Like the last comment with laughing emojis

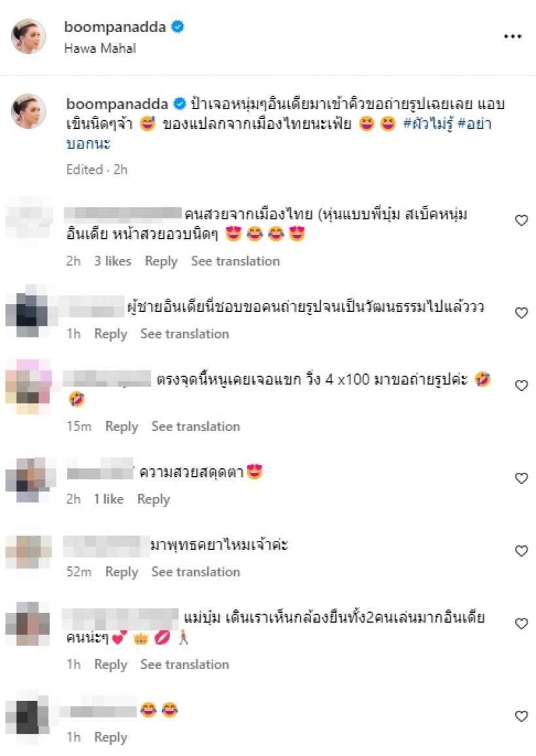click(522, 717)
